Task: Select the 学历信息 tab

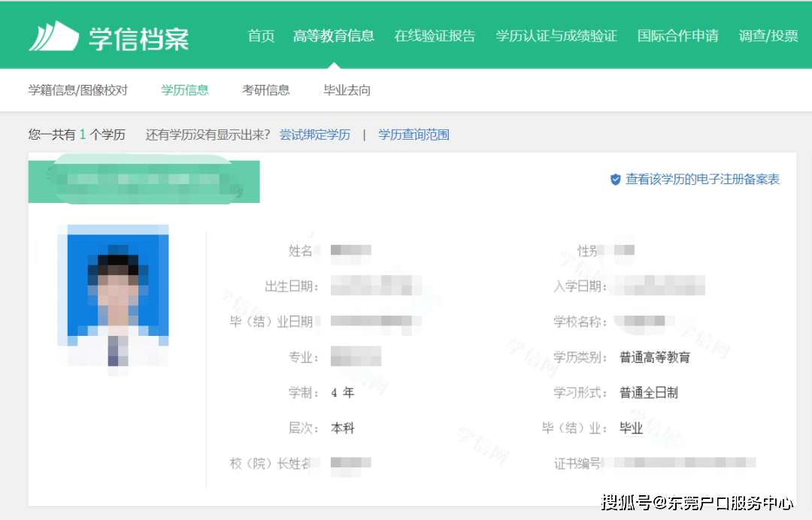Action: click(x=185, y=89)
